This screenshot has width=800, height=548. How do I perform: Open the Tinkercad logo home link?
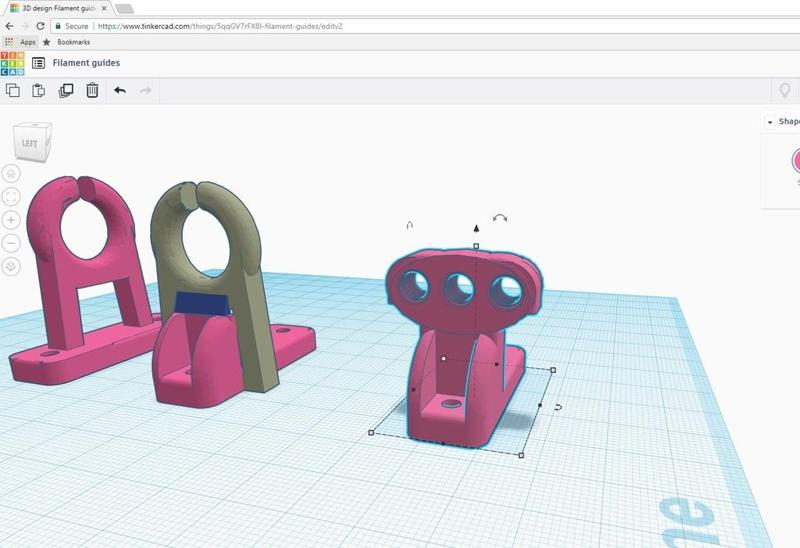(x=12, y=63)
